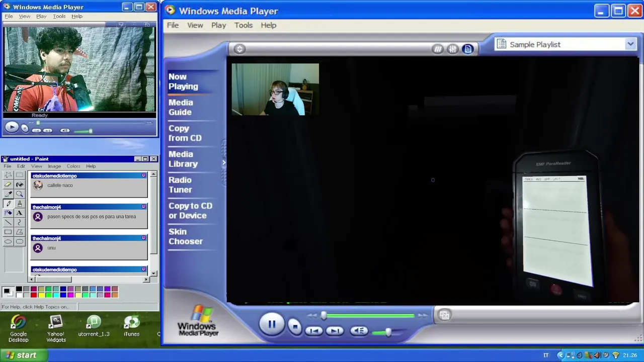Select the Magnifier tool in Paint
The image size is (644, 362).
[19, 194]
